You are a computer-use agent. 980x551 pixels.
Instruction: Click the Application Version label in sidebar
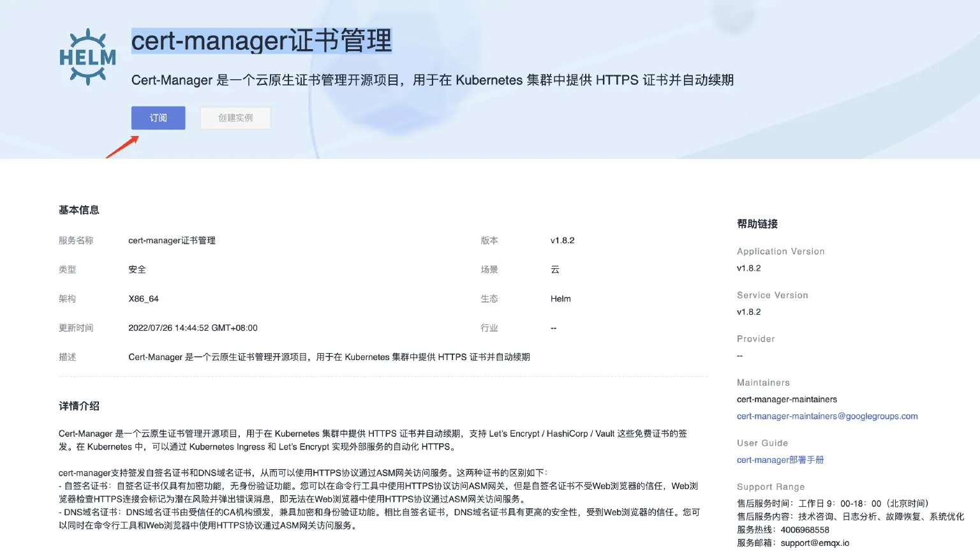(x=780, y=251)
